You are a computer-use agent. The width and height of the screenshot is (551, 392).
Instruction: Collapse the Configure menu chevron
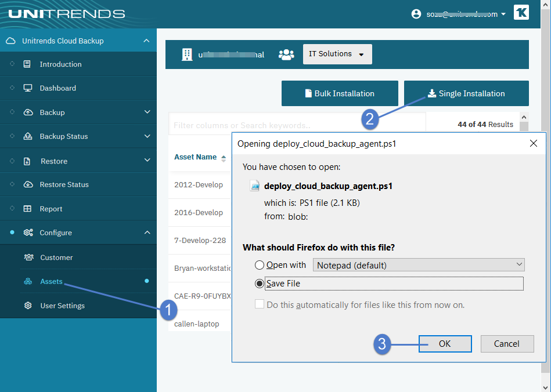tap(147, 233)
